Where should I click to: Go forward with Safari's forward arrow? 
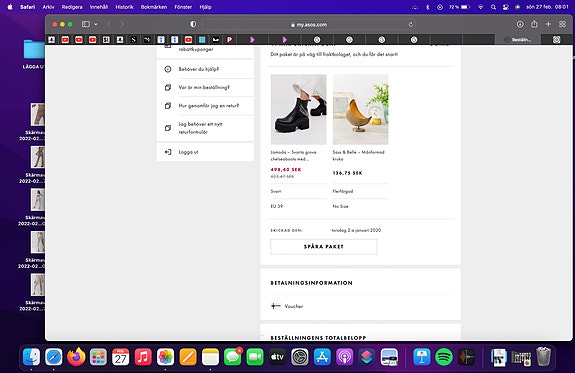122,24
